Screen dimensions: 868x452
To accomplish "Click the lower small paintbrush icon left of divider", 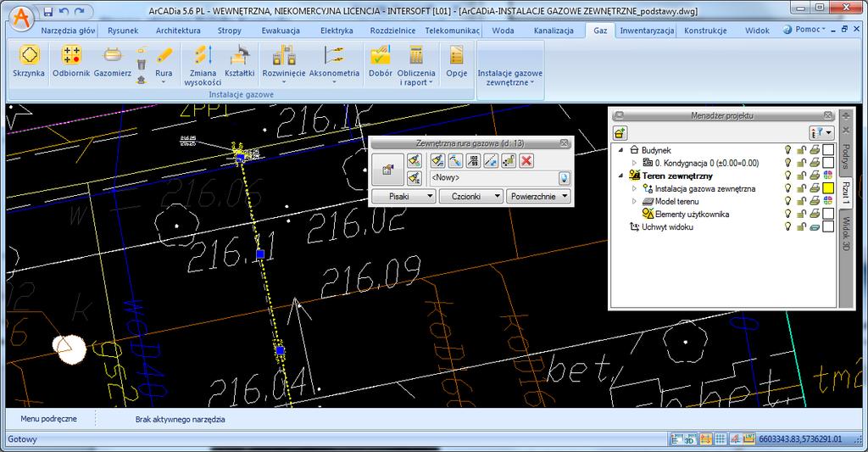I will click(x=414, y=178).
